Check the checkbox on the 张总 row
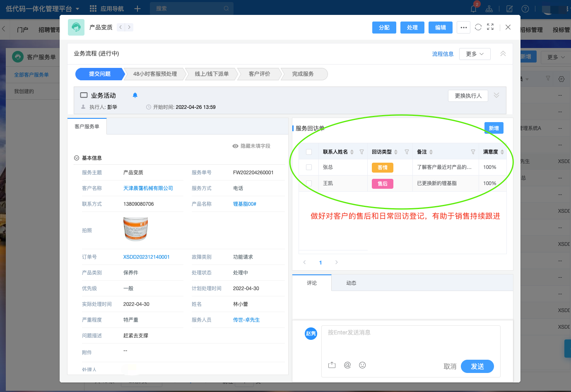 (308, 167)
